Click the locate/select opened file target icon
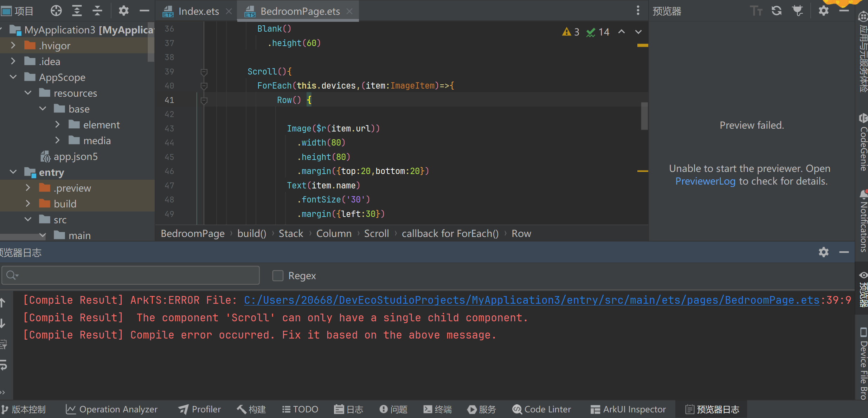 point(56,11)
